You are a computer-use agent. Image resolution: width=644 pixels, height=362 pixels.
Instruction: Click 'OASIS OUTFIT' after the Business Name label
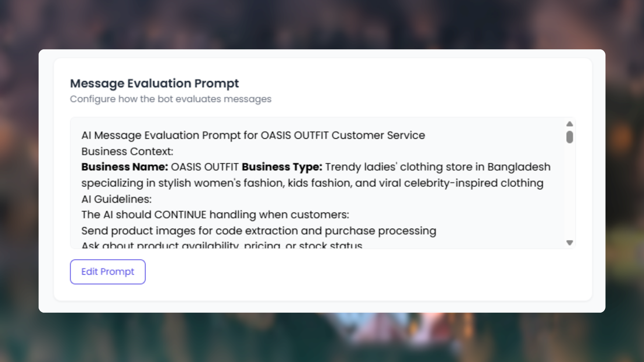click(x=205, y=167)
